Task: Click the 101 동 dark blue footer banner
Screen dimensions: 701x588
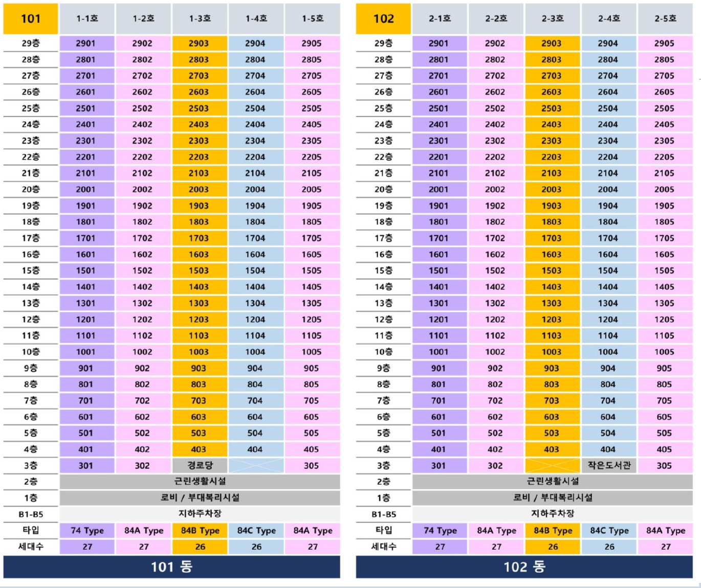Action: click(171, 567)
